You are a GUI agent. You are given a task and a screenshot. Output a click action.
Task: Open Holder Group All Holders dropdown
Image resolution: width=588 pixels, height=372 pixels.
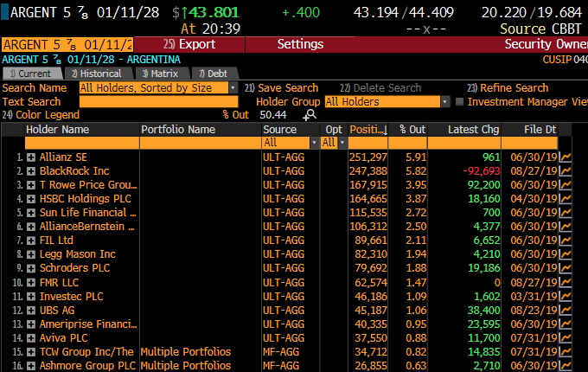coord(444,101)
